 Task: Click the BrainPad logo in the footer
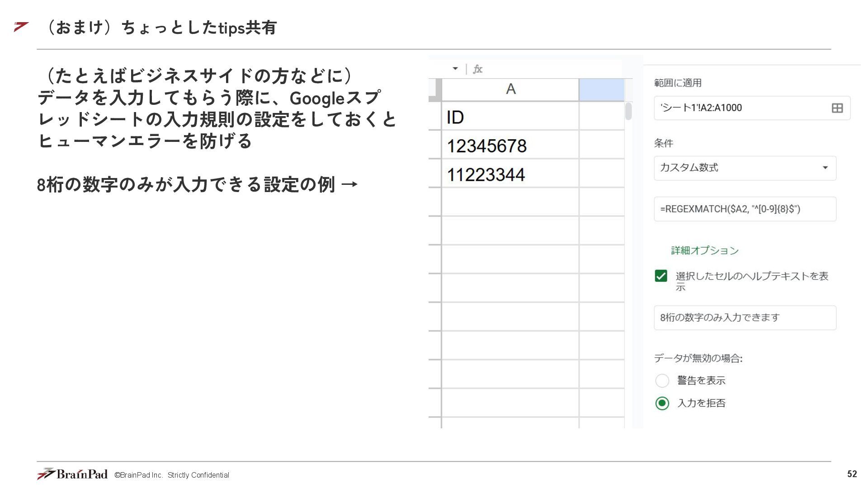[72, 474]
